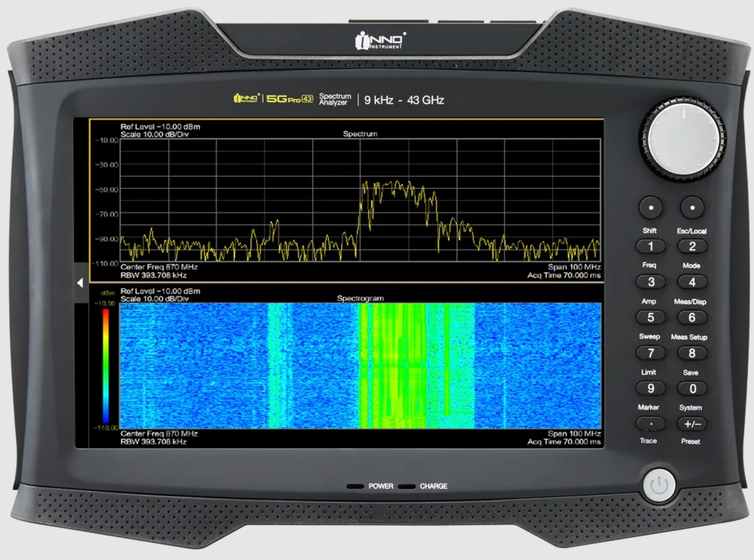Image resolution: width=754 pixels, height=560 pixels.
Task: Open measurement display via Meas/Disp key
Action: click(693, 317)
